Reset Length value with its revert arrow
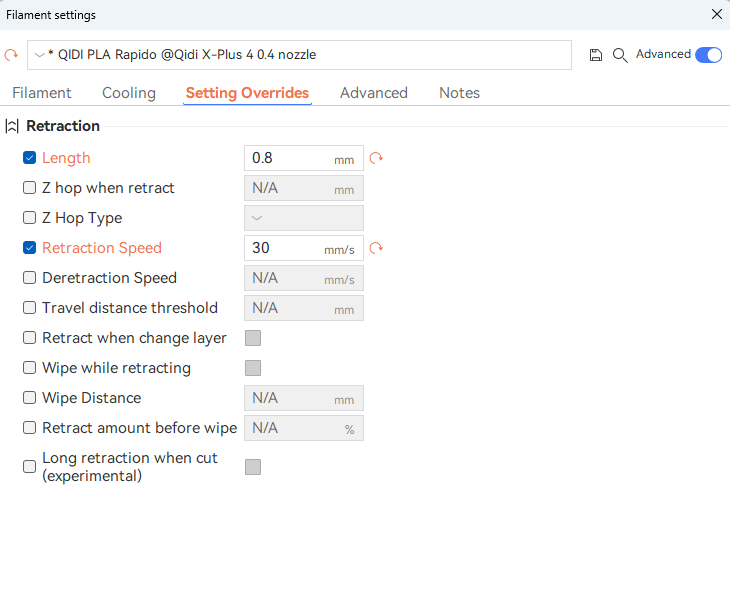 point(376,158)
